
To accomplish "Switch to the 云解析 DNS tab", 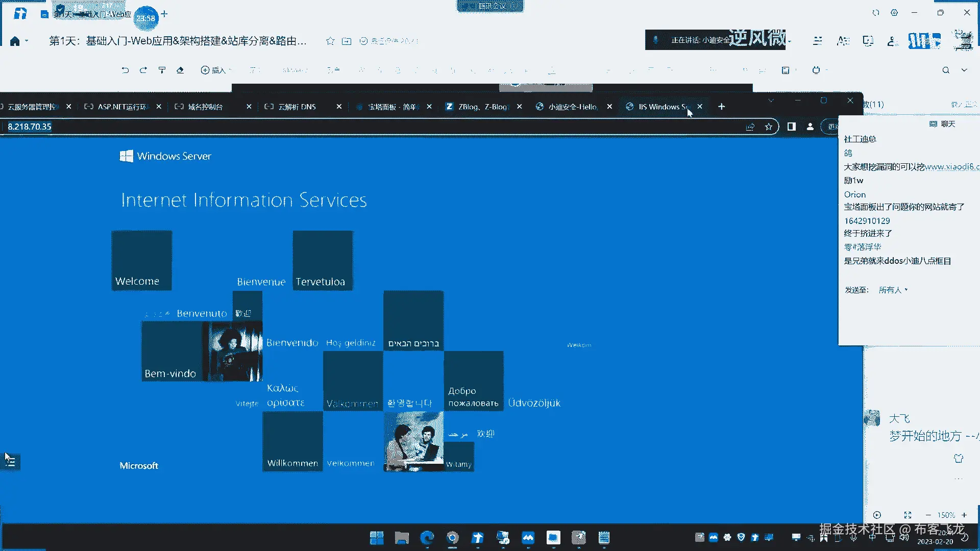I will coord(297,107).
